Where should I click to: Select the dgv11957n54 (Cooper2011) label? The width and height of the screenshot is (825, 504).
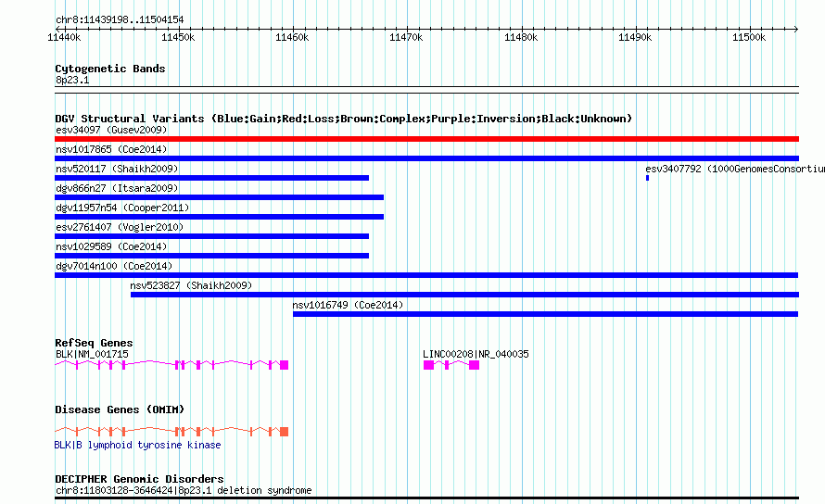pyautogui.click(x=122, y=208)
